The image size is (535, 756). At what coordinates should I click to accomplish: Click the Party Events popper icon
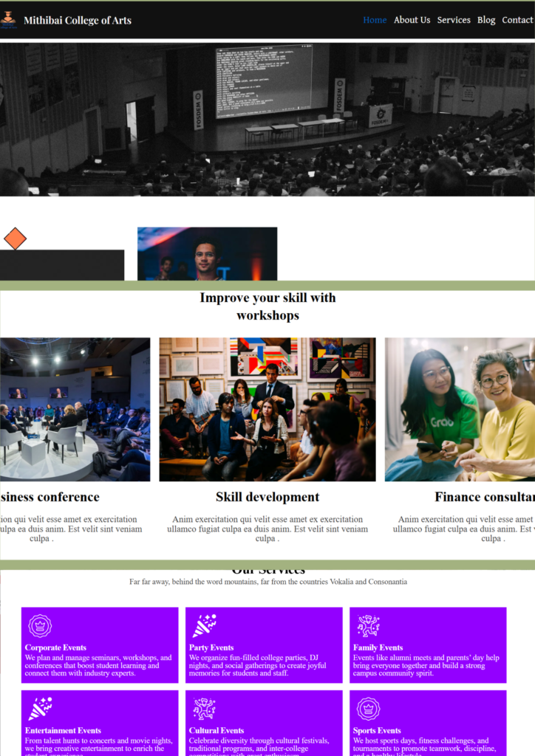[x=204, y=626]
